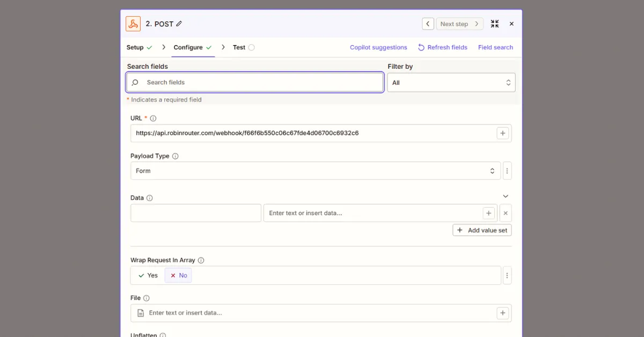Deselect the No option via its red X
Viewport: 644px width, 337px height.
(172, 275)
